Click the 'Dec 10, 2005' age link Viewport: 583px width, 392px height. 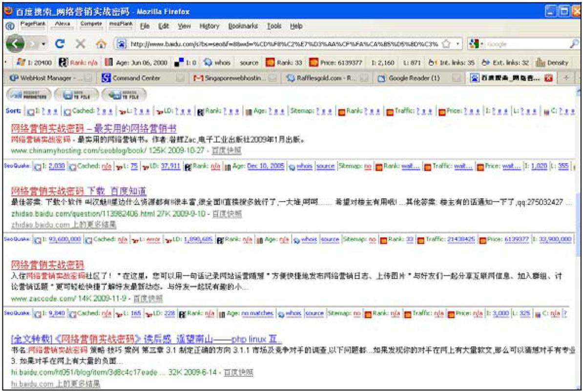(x=266, y=165)
